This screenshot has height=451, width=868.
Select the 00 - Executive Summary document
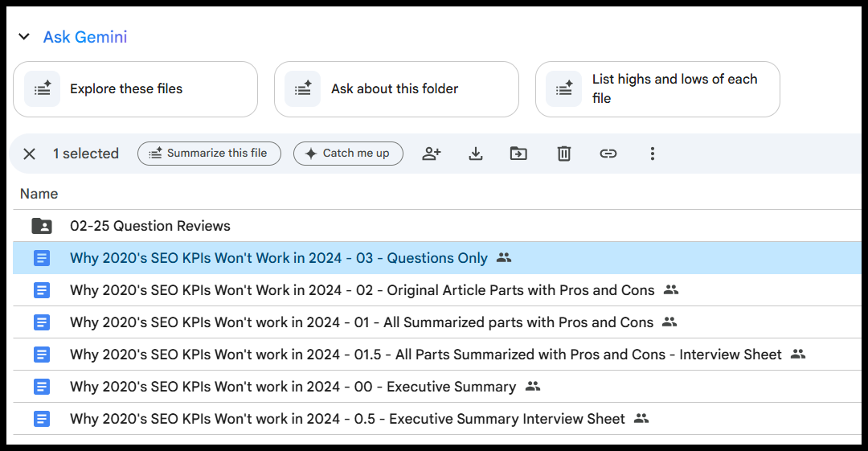[293, 387]
